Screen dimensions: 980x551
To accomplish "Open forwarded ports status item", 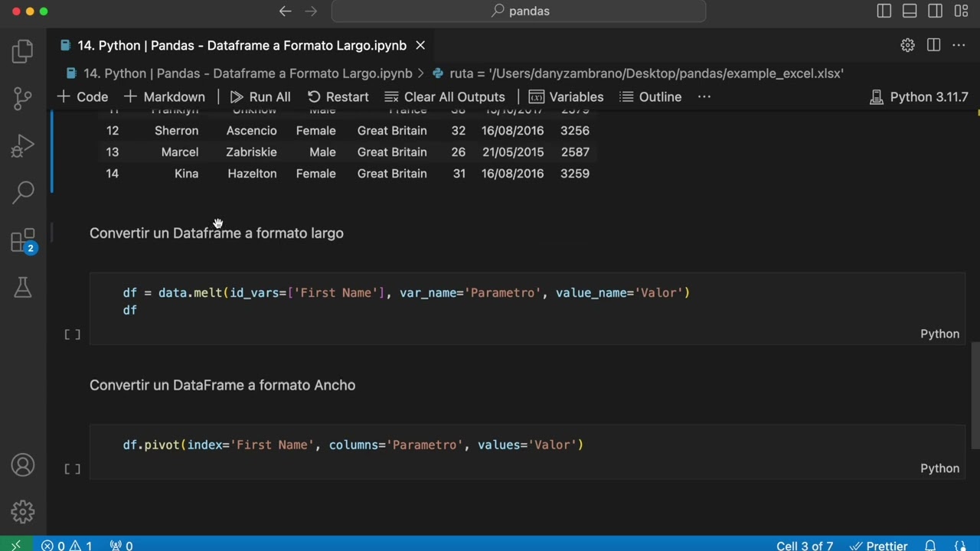I will [121, 545].
